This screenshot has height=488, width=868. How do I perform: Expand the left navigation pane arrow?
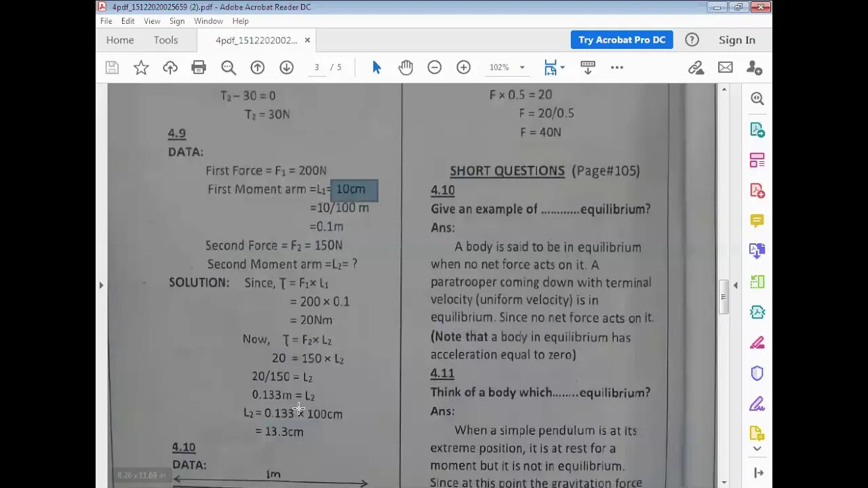pos(101,285)
